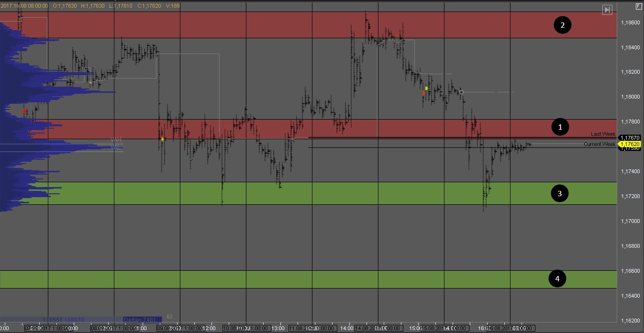This screenshot has width=644, height=333.
Task: Click the OHLC info line at top-left
Action: (x=90, y=5)
